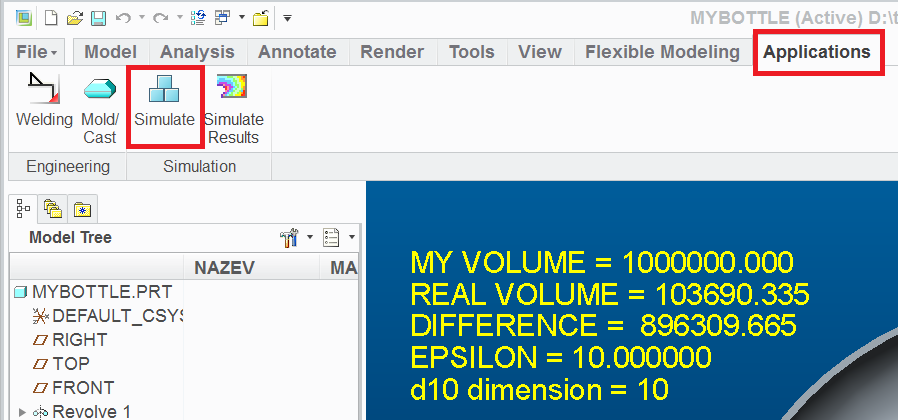Image resolution: width=898 pixels, height=420 pixels.
Task: Switch to the Analysis tab
Action: [197, 52]
